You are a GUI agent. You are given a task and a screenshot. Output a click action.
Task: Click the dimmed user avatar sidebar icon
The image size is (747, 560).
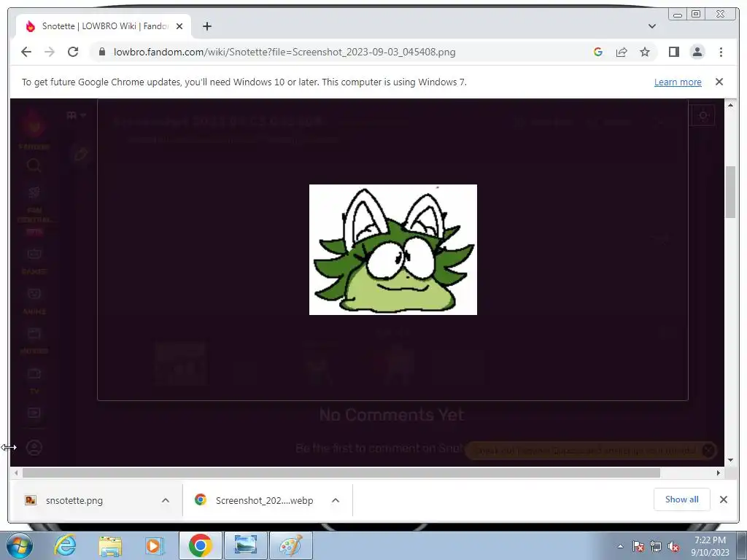pos(34,448)
